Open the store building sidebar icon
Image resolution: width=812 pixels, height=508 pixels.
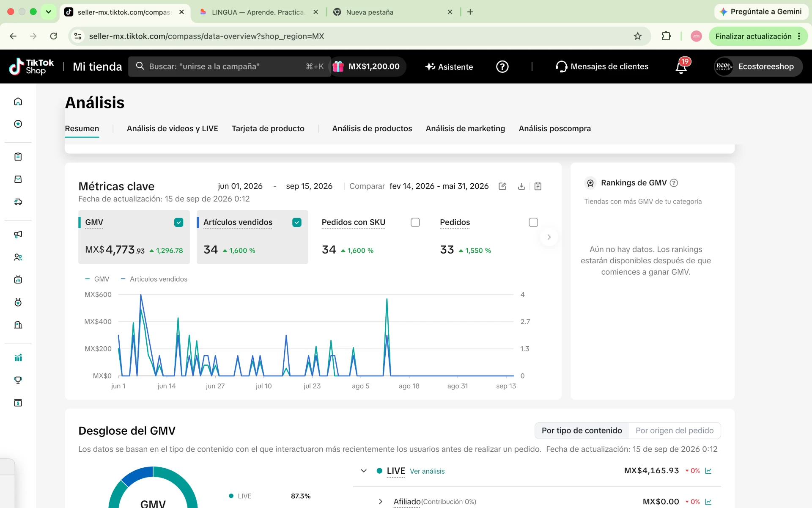click(x=18, y=325)
